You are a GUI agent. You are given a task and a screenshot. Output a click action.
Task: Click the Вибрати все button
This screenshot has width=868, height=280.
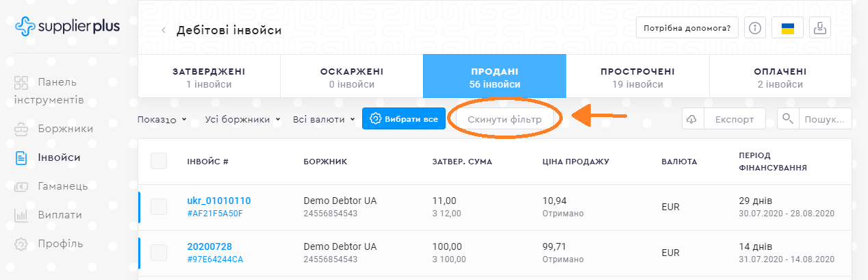click(x=404, y=119)
